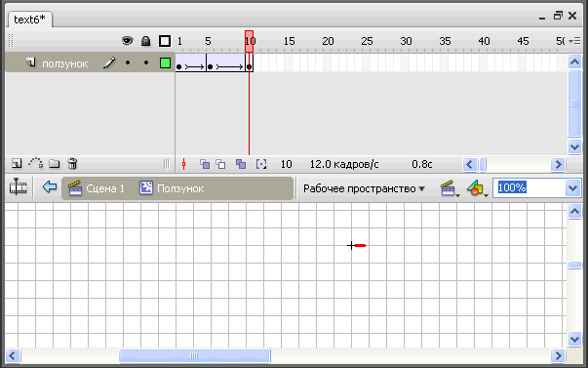Click the pencil icon on ползунок layer

click(x=109, y=62)
